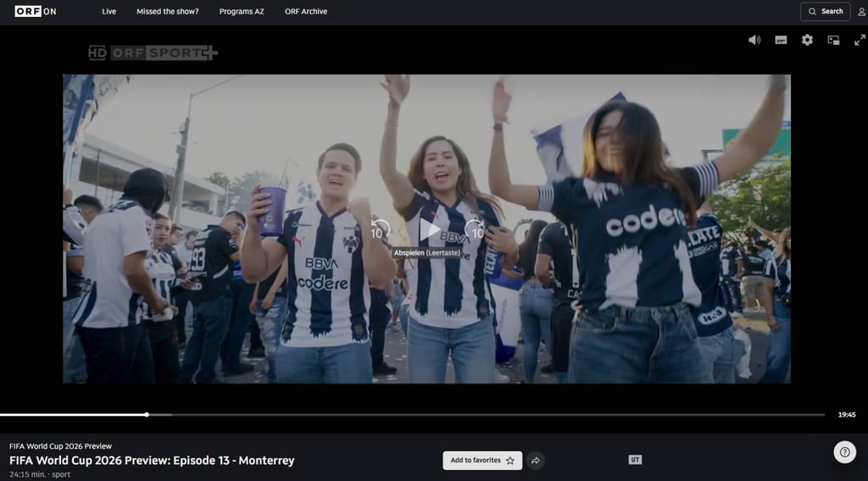Click the UT subtitle badge
Screen dimensions: 868x481
click(635, 460)
